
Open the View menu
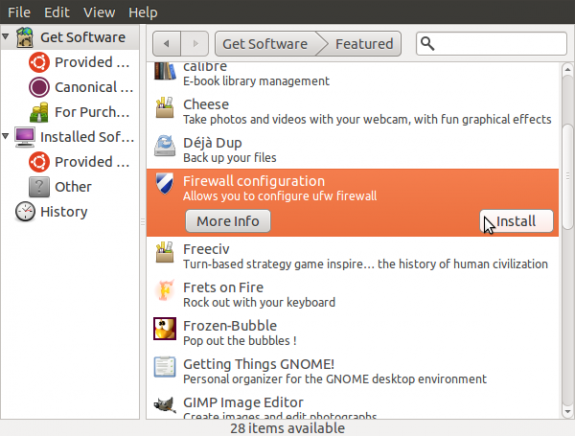99,12
